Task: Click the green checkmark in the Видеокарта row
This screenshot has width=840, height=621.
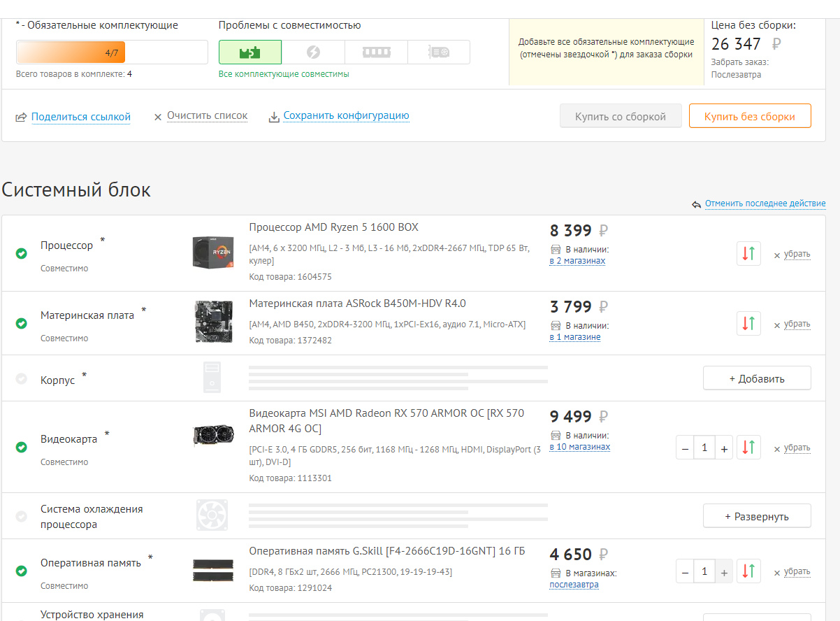Action: click(22, 447)
